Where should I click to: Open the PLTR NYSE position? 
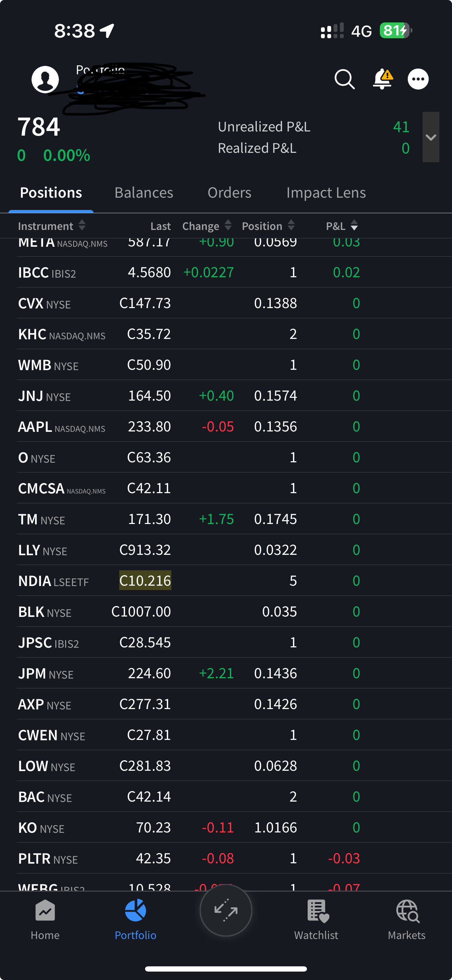(x=226, y=857)
